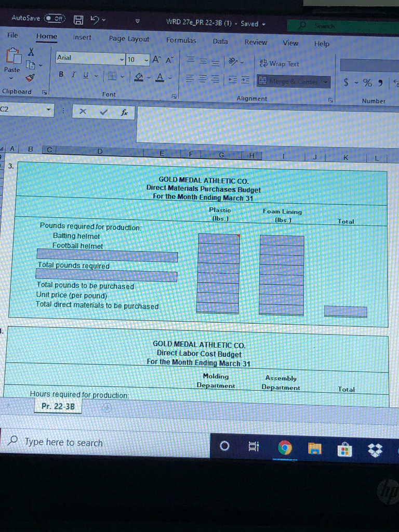Open File Explorer from the taskbar
This screenshot has height=532, width=399.
314,448
